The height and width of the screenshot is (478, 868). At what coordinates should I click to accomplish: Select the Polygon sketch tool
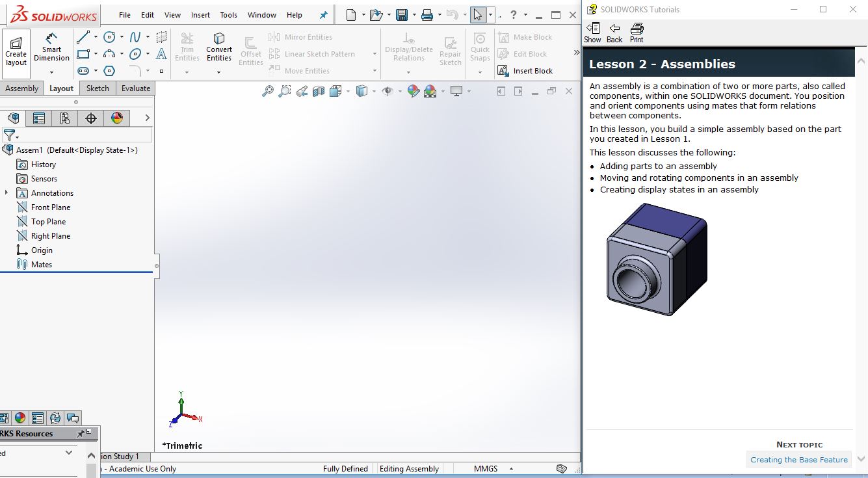pyautogui.click(x=109, y=71)
